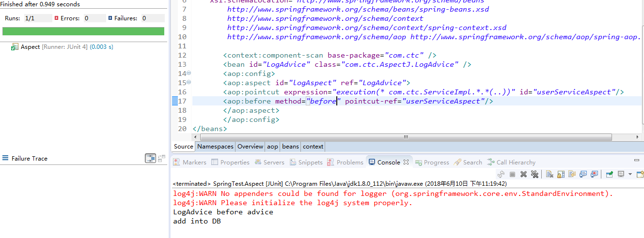644x238 pixels.
Task: Toggle Word Wrap icon in Console toolbar
Action: pyautogui.click(x=572, y=174)
